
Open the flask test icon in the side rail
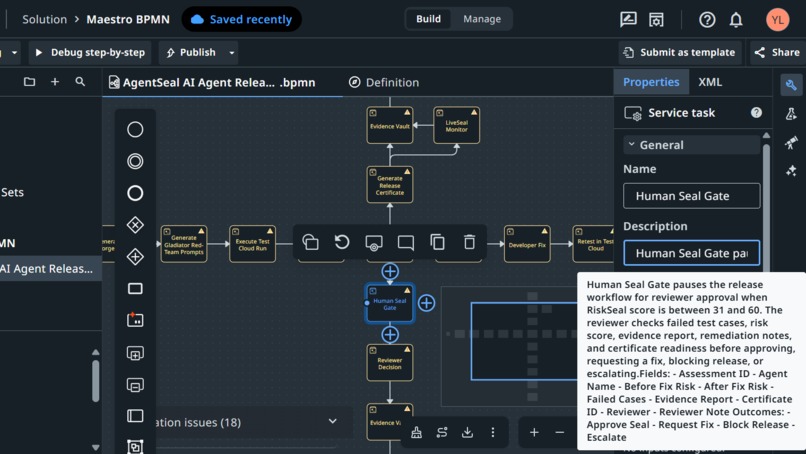(791, 113)
